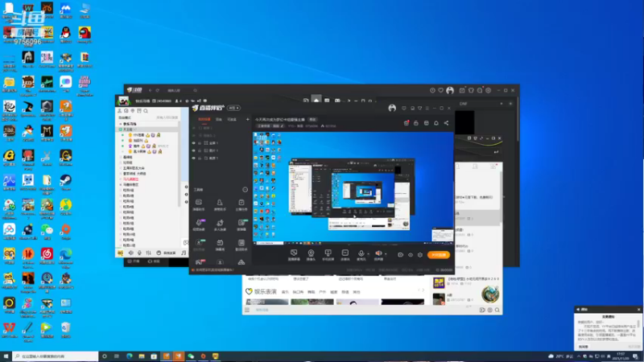Open music note icon in YY channel bottom bar
Image resolution: width=644 pixels, height=362 pixels.
tap(184, 253)
